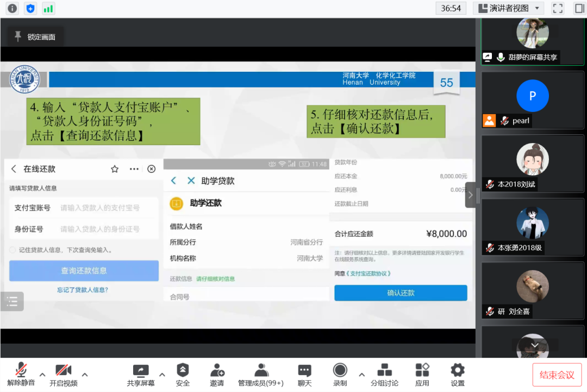Viewport: 587px width, 392px height.
Task: Click the list icon on shared screen
Action: click(x=13, y=301)
